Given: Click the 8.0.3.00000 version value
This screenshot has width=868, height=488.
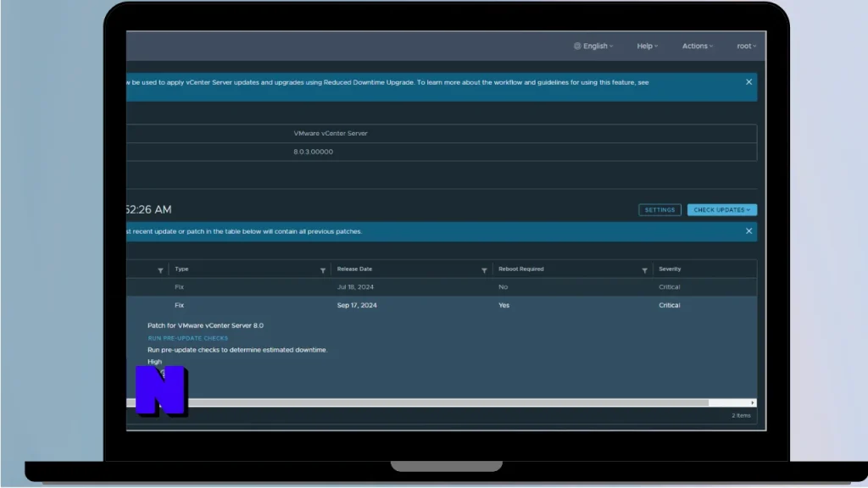Looking at the screenshot, I should coord(314,152).
